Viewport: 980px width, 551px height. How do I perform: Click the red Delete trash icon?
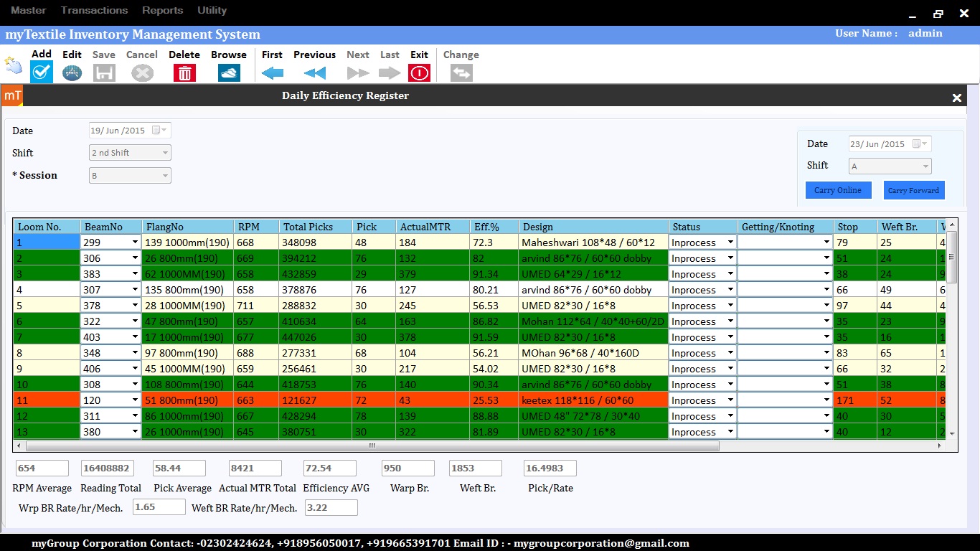(184, 72)
